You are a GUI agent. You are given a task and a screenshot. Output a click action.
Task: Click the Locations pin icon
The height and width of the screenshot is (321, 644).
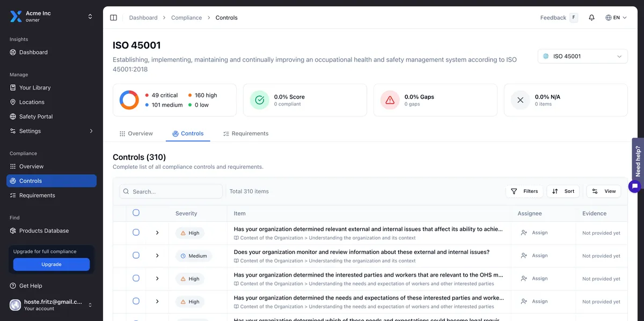[x=13, y=102]
